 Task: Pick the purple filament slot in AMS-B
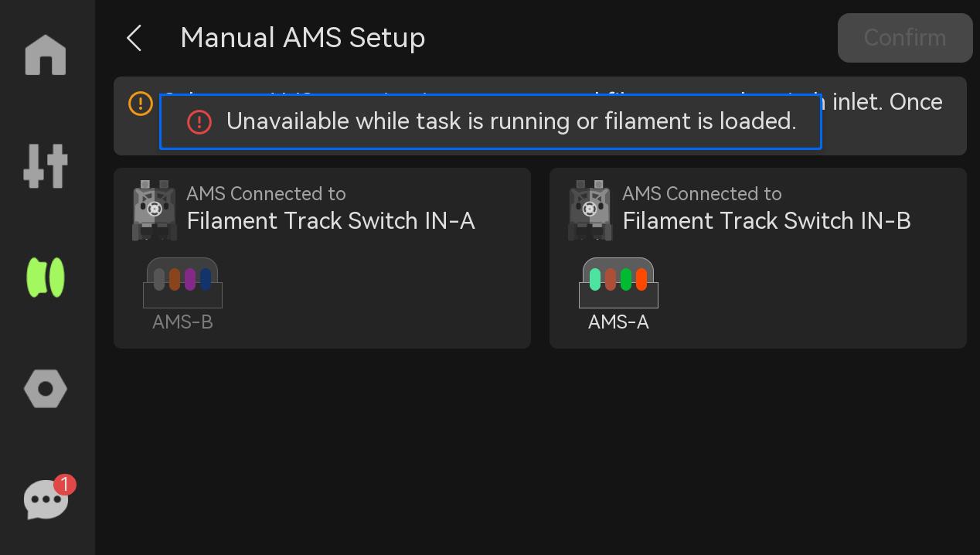click(x=190, y=279)
